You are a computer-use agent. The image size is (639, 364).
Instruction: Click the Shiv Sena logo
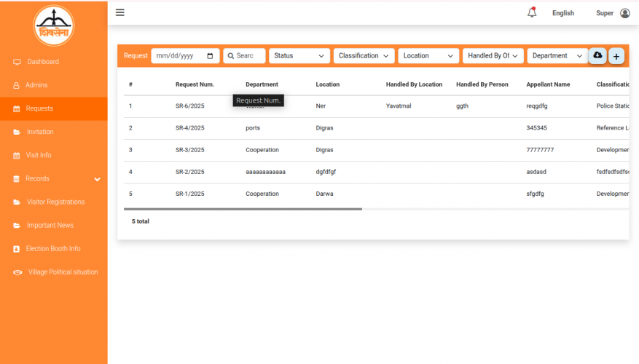pyautogui.click(x=54, y=25)
